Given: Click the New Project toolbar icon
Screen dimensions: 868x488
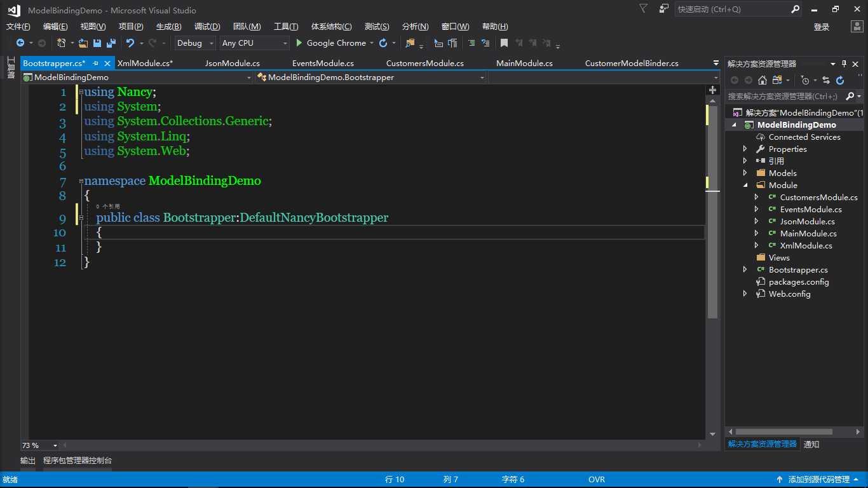Looking at the screenshot, I should [x=62, y=43].
